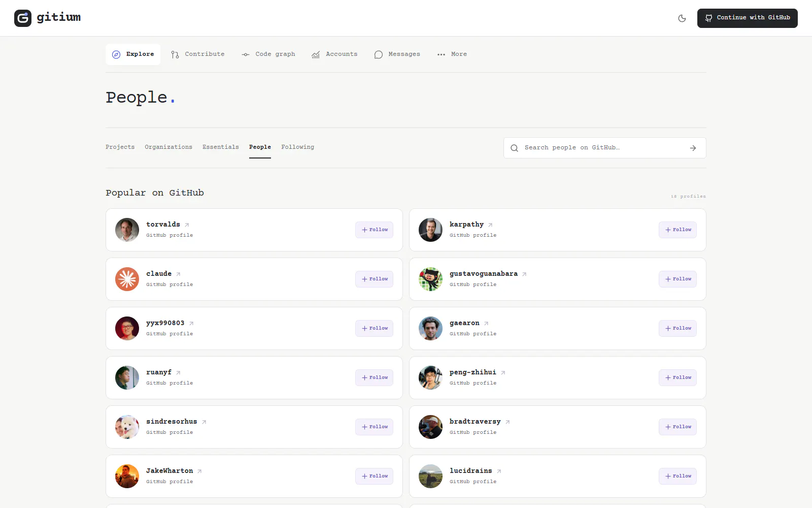Open lucidrains external link arrow icon
812x508 pixels.
499,471
